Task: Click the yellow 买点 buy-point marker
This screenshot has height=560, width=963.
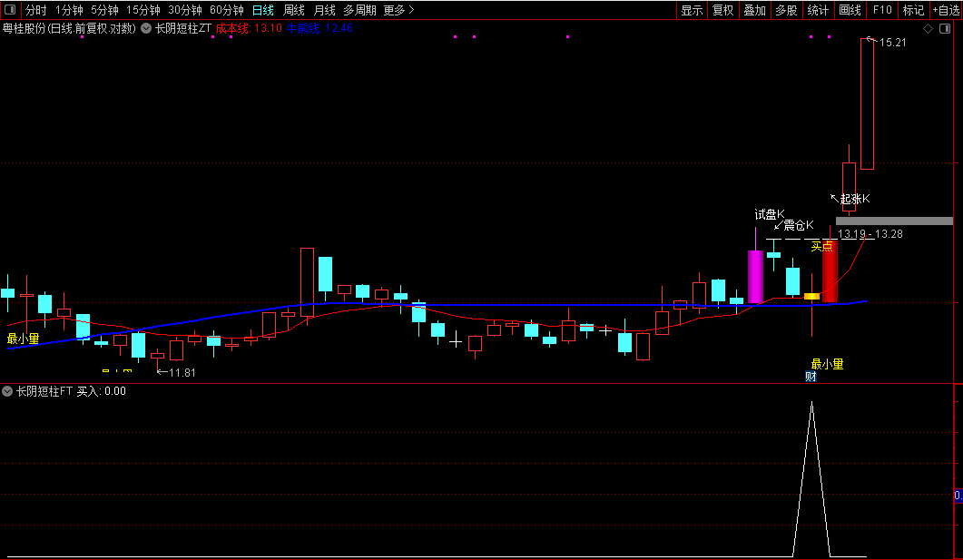Action: coord(821,246)
